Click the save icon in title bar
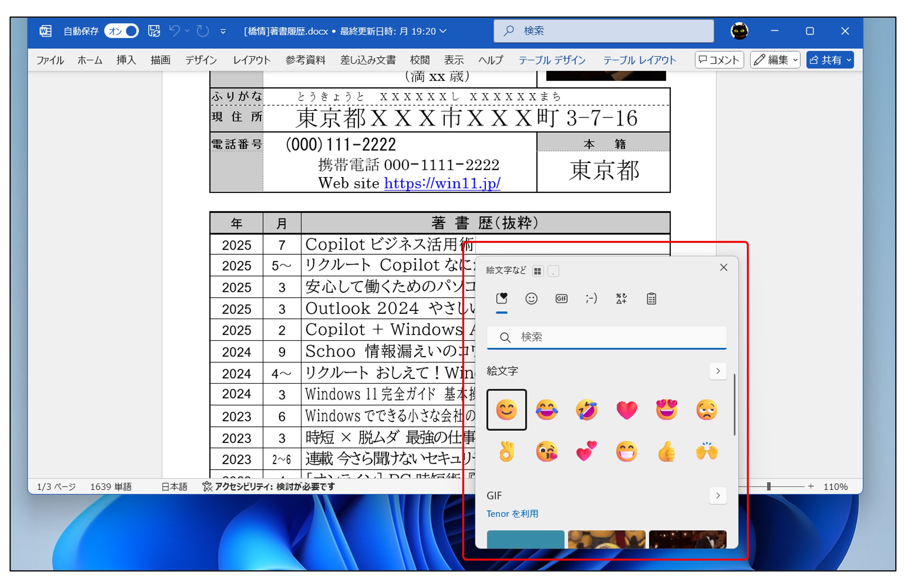This screenshot has height=588, width=906. pos(154,31)
